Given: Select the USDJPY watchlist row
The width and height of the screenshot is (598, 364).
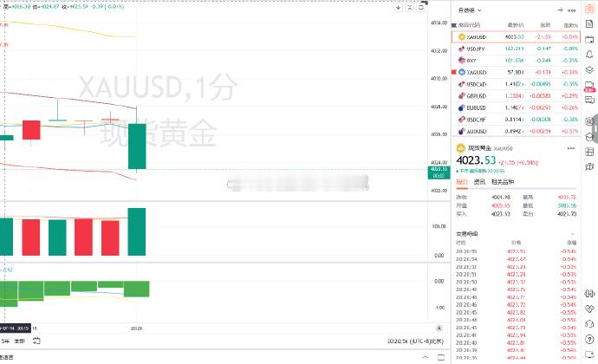Looking at the screenshot, I should click(516, 49).
